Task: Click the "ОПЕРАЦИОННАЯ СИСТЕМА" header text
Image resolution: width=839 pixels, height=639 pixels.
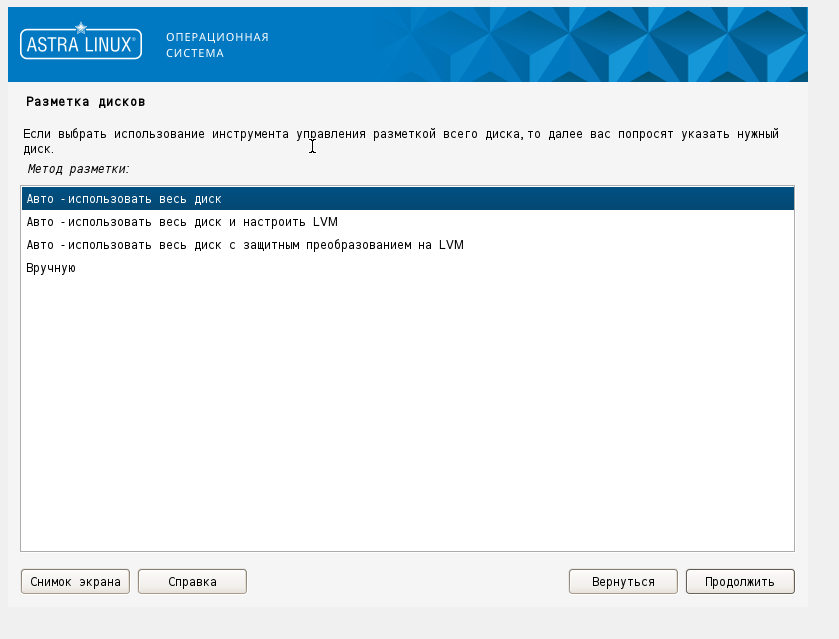Action: point(217,45)
